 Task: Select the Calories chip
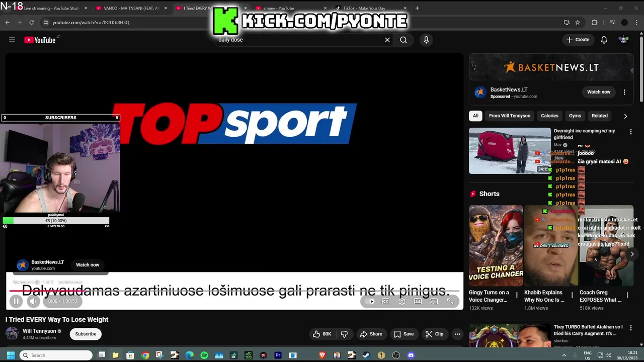[549, 116]
